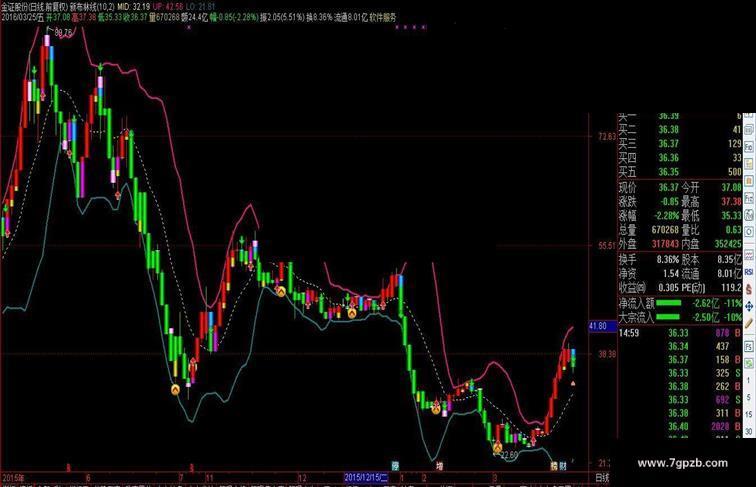Screen dimensions: 756x487
Task: Click the Fs icon in sidebar
Action: pyautogui.click(x=749, y=347)
